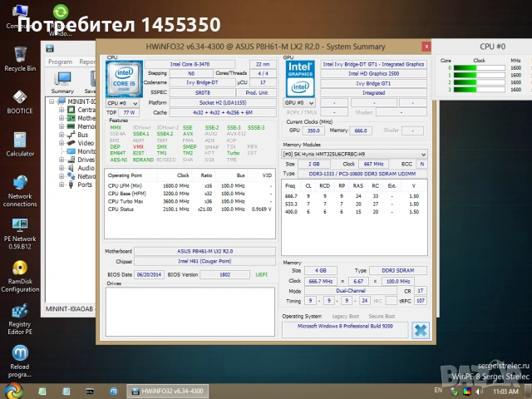
Task: Open Network connections desktop icon
Action: (20, 191)
